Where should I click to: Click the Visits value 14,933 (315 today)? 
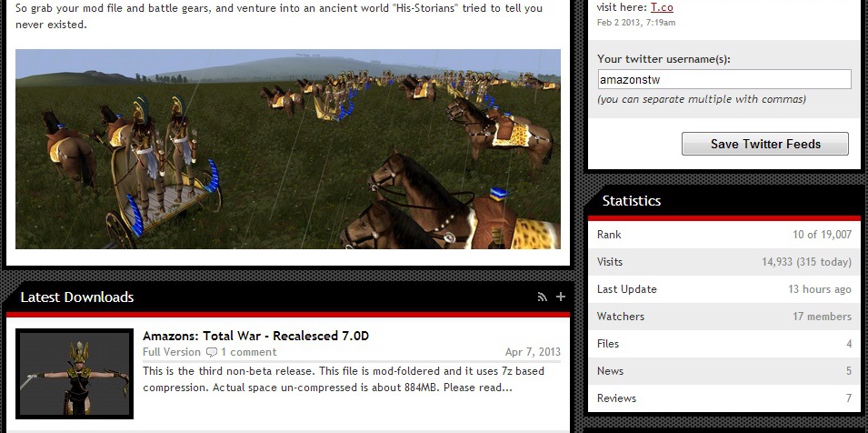[x=806, y=262]
